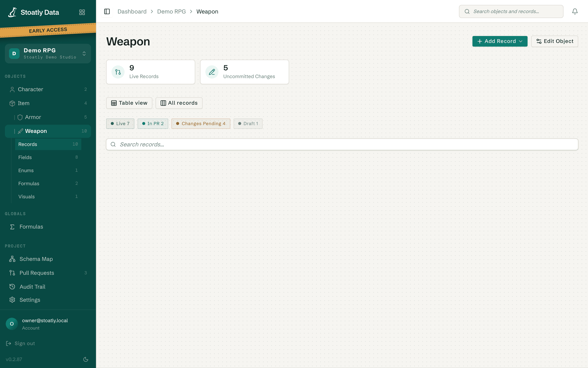Toggle the Live 7 status filter
Viewport: 588px width, 368px height.
click(120, 124)
